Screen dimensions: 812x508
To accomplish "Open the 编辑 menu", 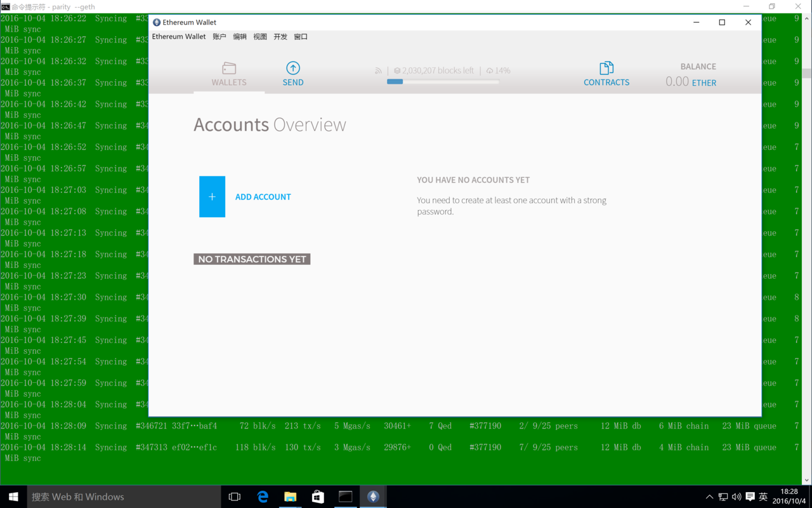I will coord(240,37).
